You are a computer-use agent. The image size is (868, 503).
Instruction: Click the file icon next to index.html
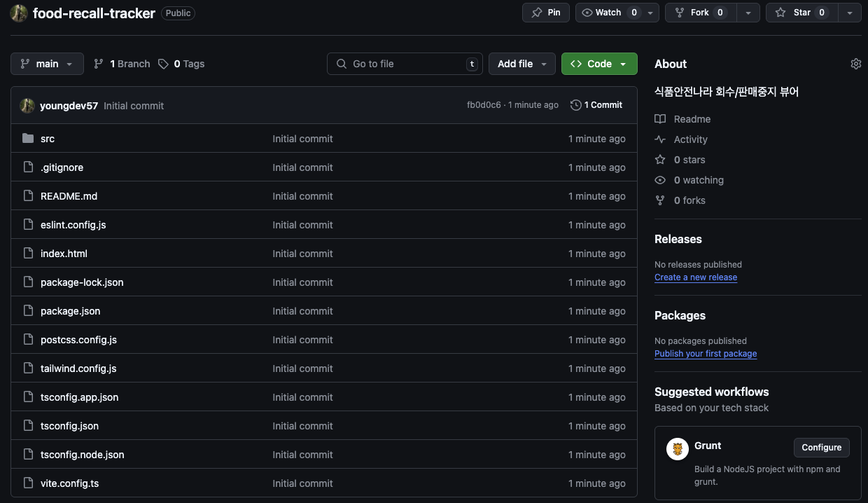pos(28,254)
